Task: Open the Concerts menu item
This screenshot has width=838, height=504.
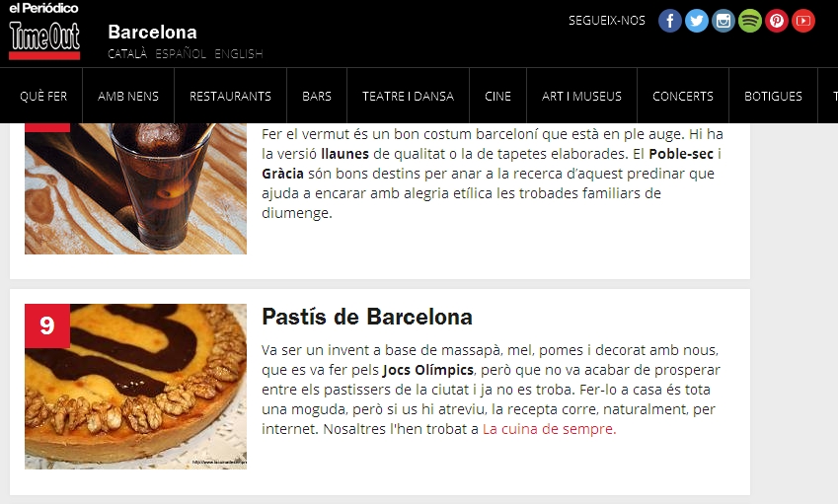Action: pos(683,96)
